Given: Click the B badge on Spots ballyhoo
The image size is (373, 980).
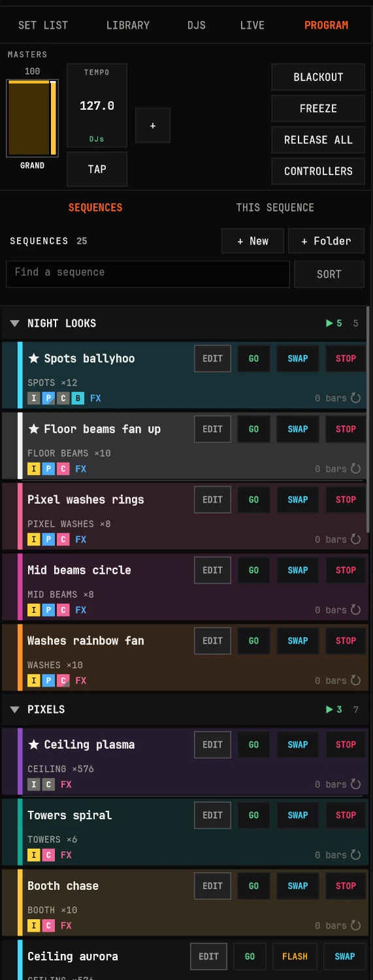Looking at the screenshot, I should (x=78, y=399).
